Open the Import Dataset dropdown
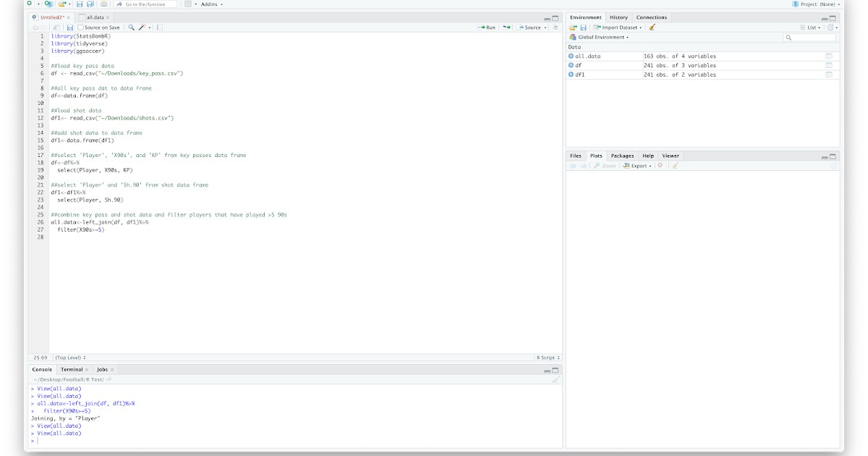This screenshot has height=456, width=868. (x=619, y=26)
